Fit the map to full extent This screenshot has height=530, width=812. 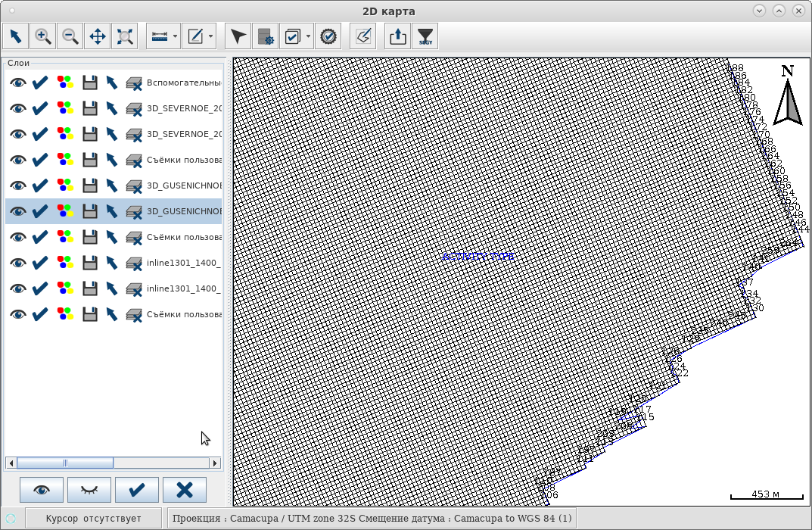[x=125, y=36]
